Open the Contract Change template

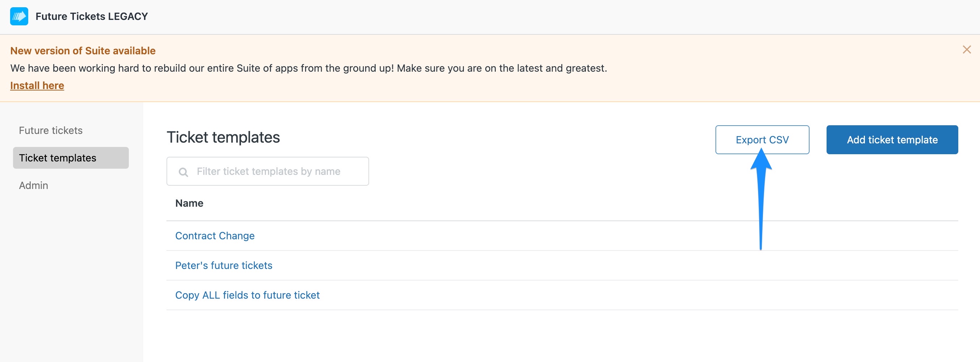pyautogui.click(x=215, y=236)
